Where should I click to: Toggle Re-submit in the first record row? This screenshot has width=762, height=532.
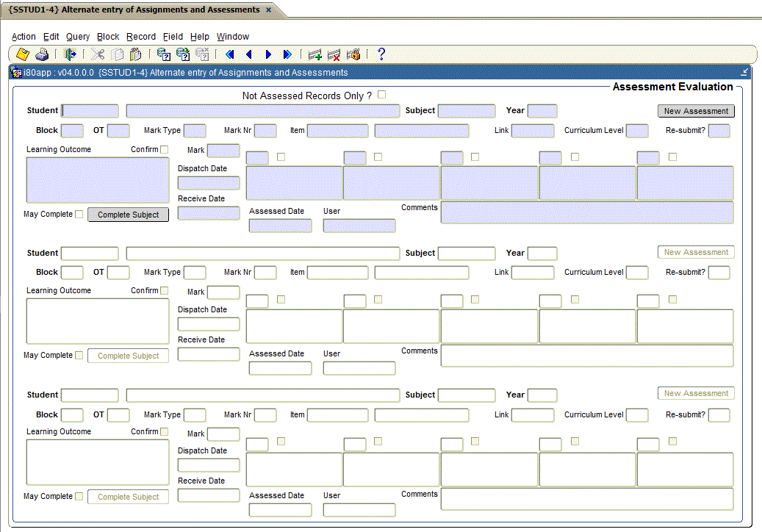(x=719, y=131)
